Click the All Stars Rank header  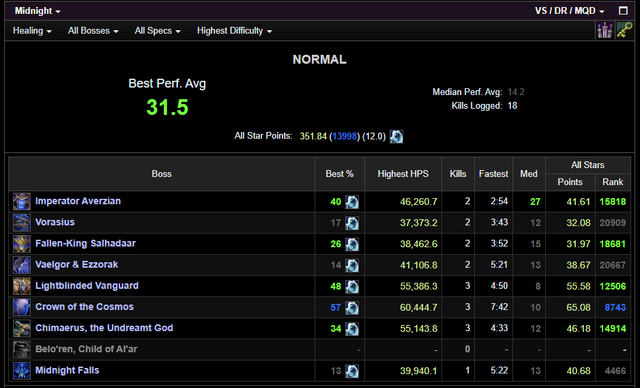tap(613, 182)
